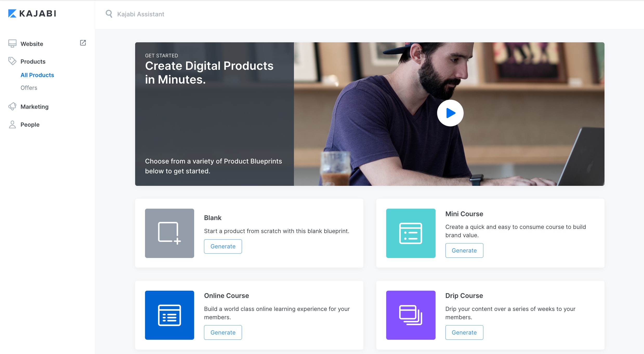Click the Online Course blue icon tile
Image resolution: width=644 pixels, height=354 pixels.
click(169, 315)
